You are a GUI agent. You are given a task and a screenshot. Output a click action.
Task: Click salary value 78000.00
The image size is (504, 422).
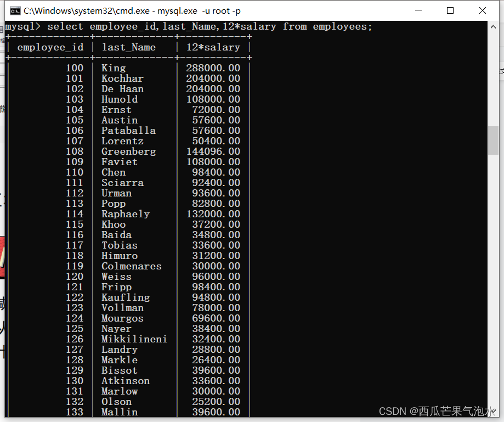(216, 308)
